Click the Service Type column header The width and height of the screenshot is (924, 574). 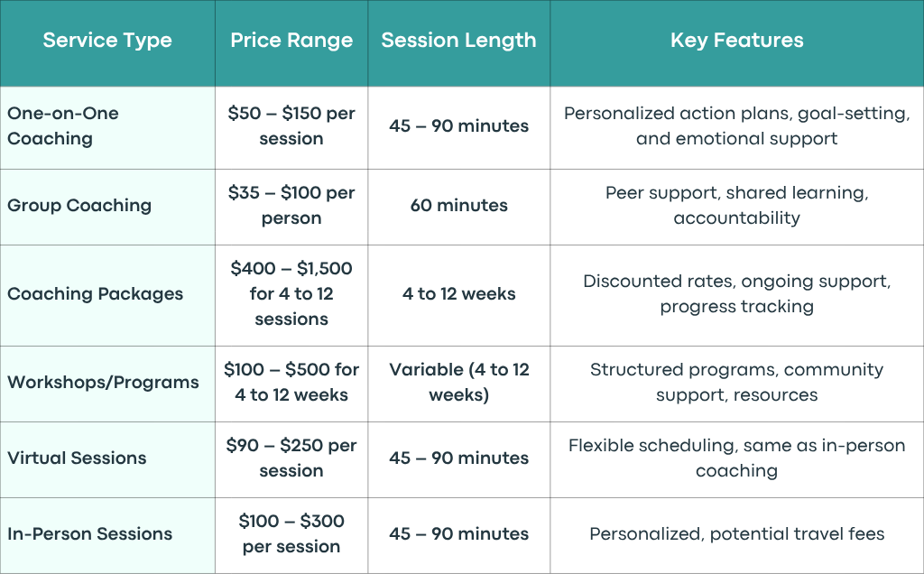coord(107,40)
